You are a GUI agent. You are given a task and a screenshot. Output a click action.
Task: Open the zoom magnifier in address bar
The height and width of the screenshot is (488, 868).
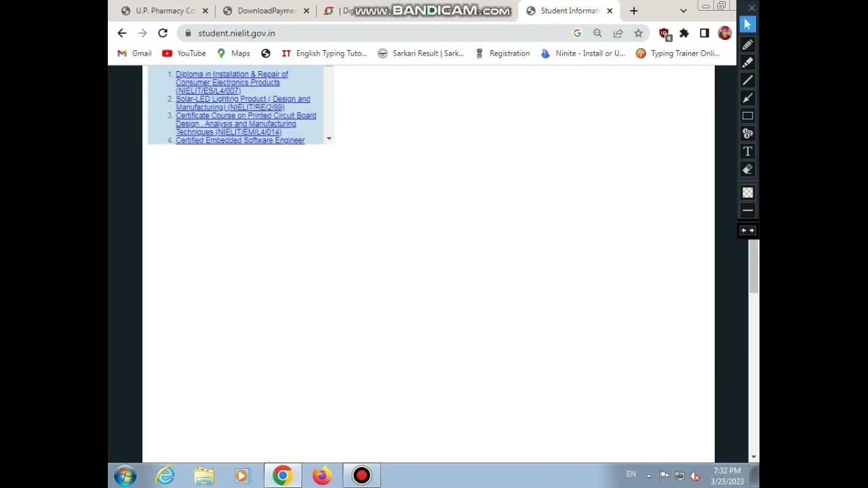click(597, 33)
